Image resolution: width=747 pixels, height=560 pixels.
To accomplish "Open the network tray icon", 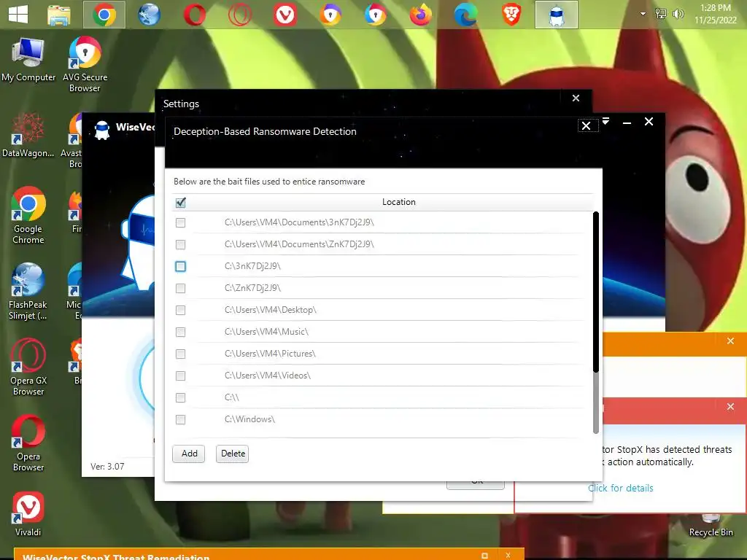I will 661,14.
